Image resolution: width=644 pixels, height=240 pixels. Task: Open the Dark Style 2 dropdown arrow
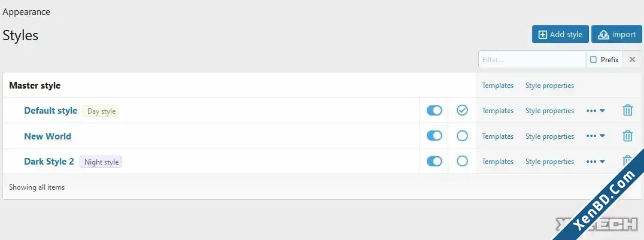pyautogui.click(x=602, y=162)
